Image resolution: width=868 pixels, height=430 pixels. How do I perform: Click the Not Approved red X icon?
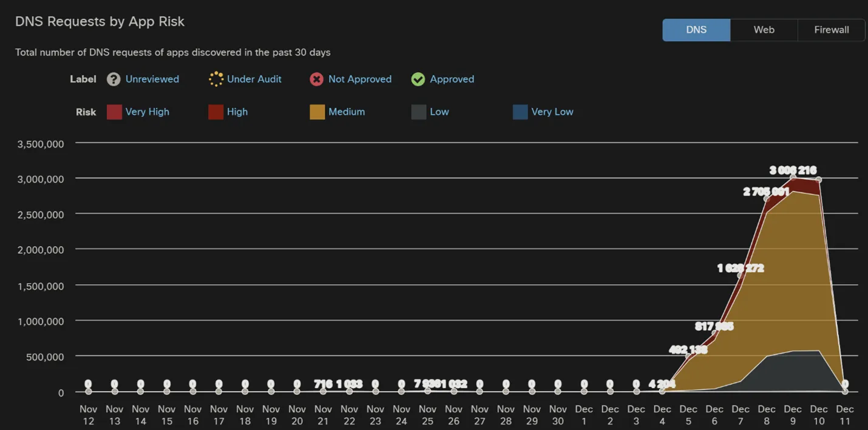click(316, 79)
